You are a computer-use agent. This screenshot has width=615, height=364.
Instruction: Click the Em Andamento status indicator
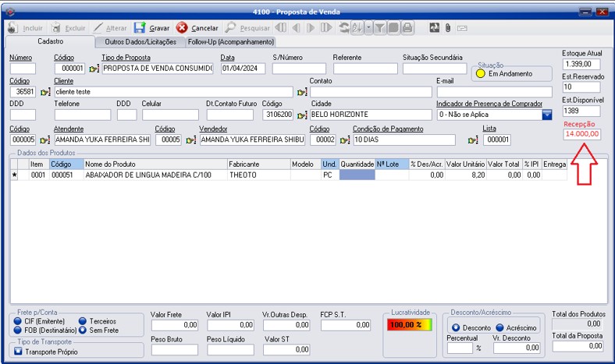(481, 74)
